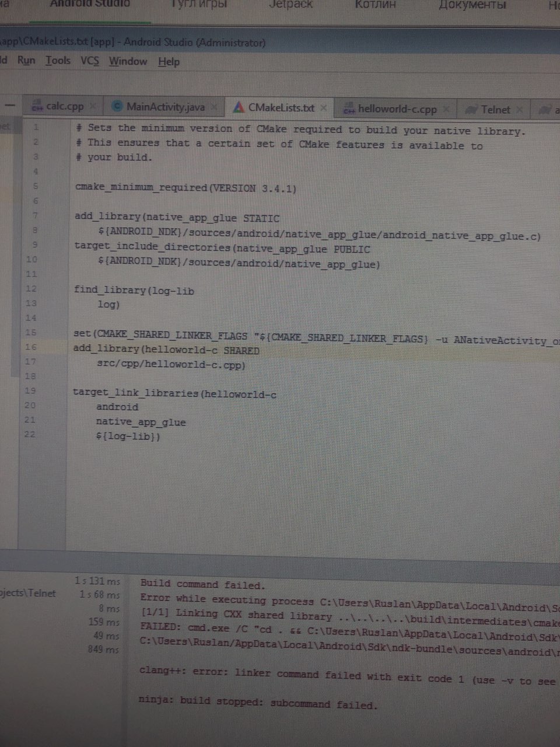Close the calc.cpp editor tab
Image resolution: width=560 pixels, height=747 pixels.
(93, 106)
